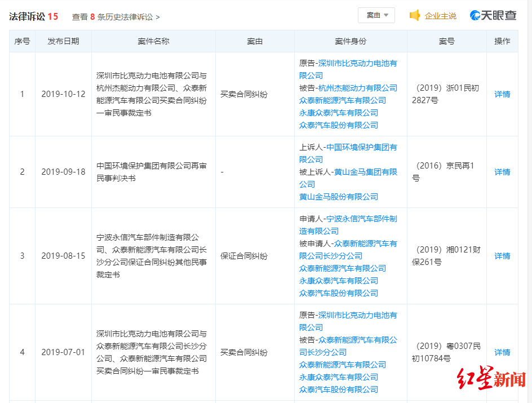Select the row 3 宁波永信 case name text
This screenshot has height=403, width=532.
coord(152,256)
